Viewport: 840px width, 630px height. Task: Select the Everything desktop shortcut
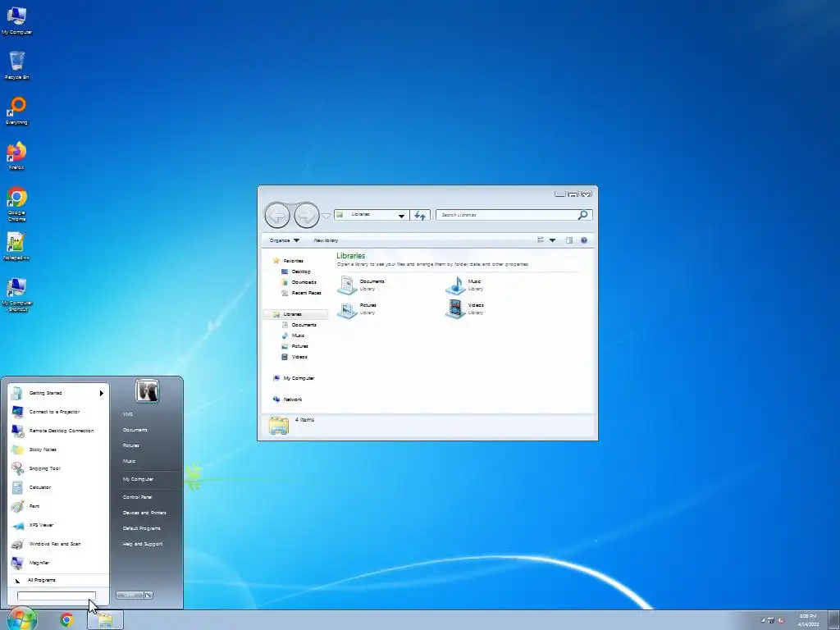pos(16,111)
